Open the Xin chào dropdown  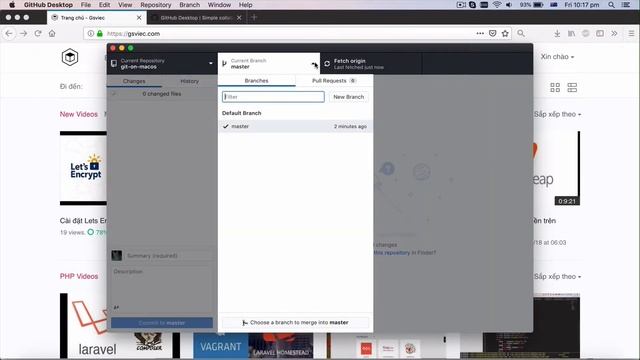pos(557,57)
